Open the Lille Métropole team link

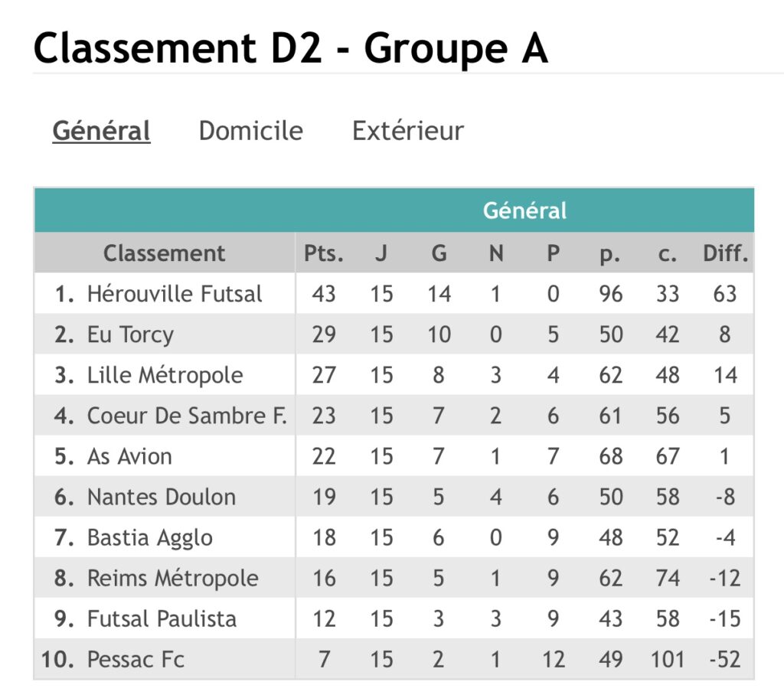[x=165, y=375]
